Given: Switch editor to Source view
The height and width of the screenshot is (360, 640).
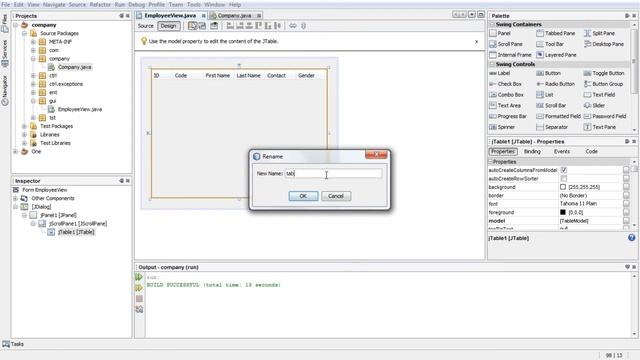Looking at the screenshot, I should pyautogui.click(x=146, y=26).
